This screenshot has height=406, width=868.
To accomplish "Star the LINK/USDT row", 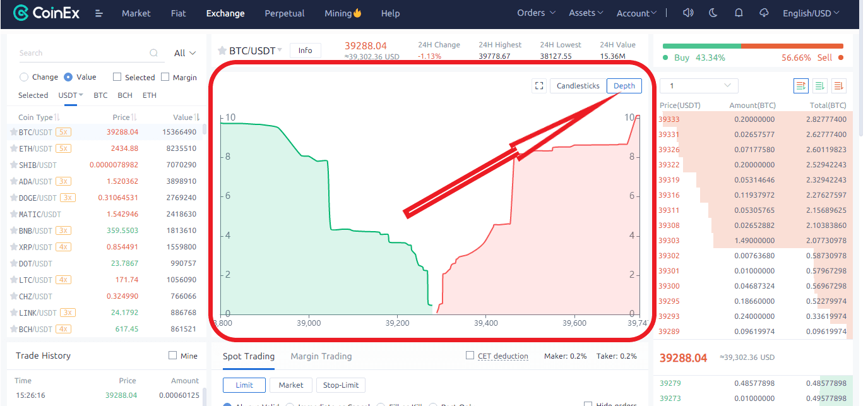I will pos(13,313).
